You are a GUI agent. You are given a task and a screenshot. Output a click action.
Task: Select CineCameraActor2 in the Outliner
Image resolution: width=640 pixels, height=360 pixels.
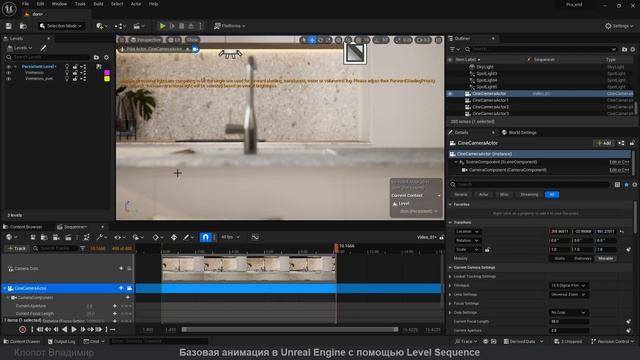pyautogui.click(x=490, y=107)
